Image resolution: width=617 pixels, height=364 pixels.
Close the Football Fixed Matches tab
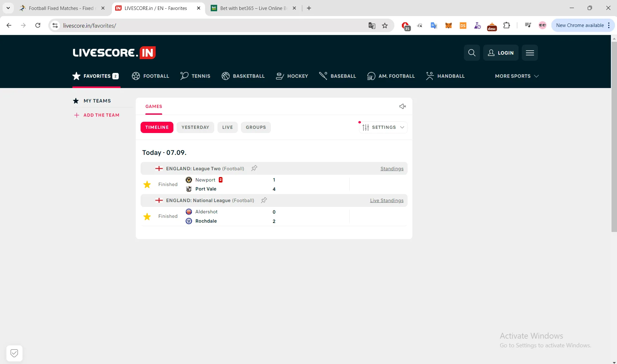tap(103, 8)
